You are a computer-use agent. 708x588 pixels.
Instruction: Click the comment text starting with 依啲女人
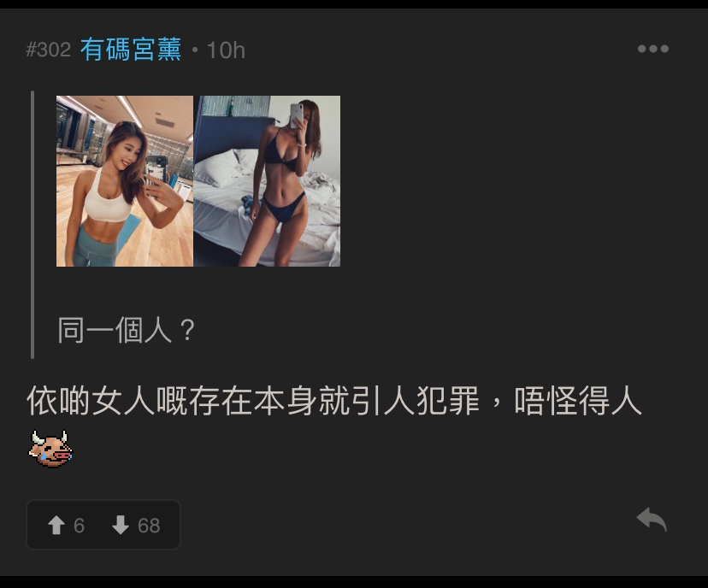(x=333, y=401)
